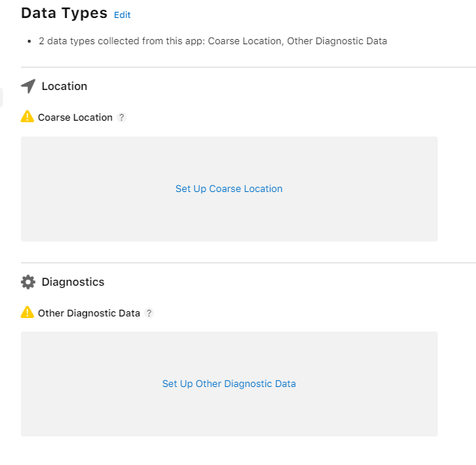Select the Diagnostics section heading text
The width and height of the screenshot is (476, 465).
[73, 282]
